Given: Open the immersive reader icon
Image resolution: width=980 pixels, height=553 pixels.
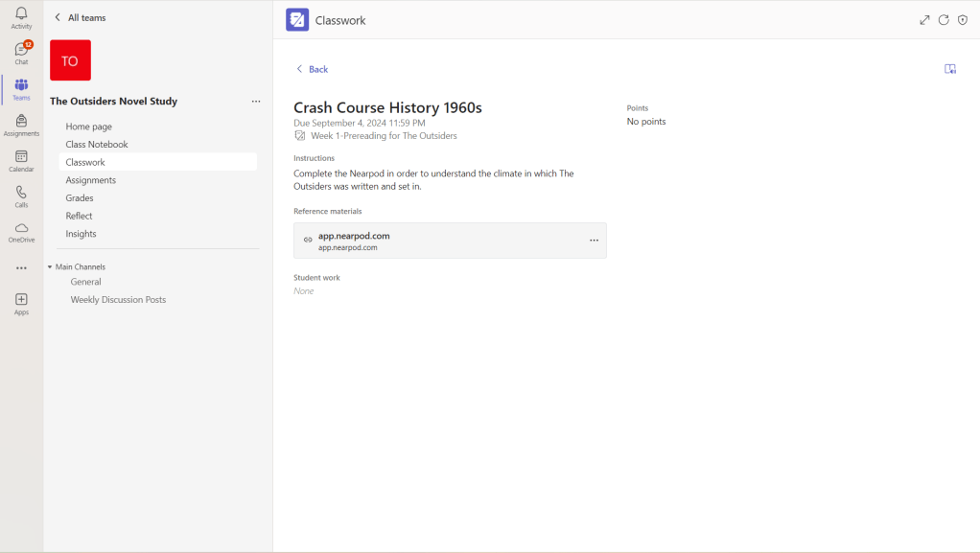Looking at the screenshot, I should (x=950, y=69).
